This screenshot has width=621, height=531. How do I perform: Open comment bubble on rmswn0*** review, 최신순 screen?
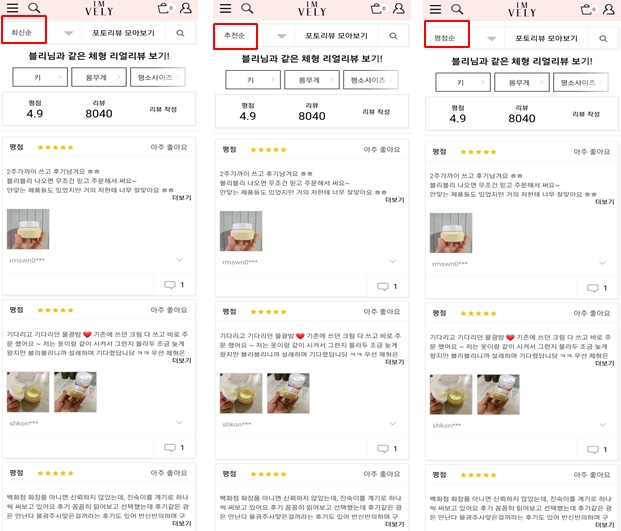coord(174,285)
